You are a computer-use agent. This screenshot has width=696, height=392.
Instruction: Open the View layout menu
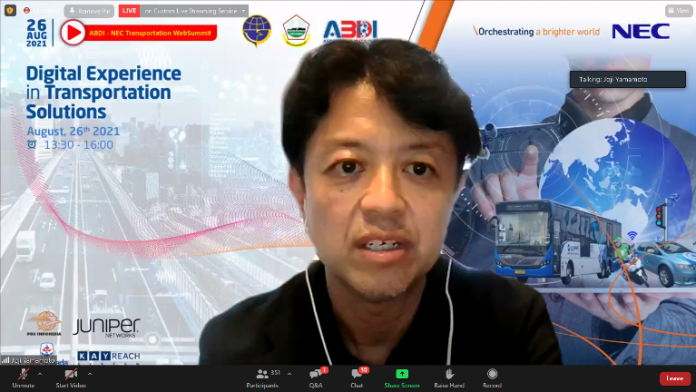pos(679,10)
